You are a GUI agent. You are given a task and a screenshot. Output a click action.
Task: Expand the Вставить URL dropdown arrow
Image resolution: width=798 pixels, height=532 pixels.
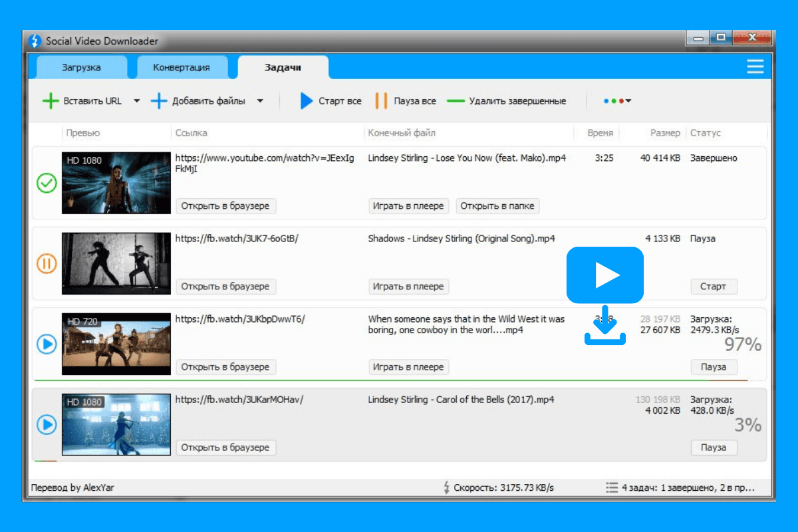pos(136,101)
